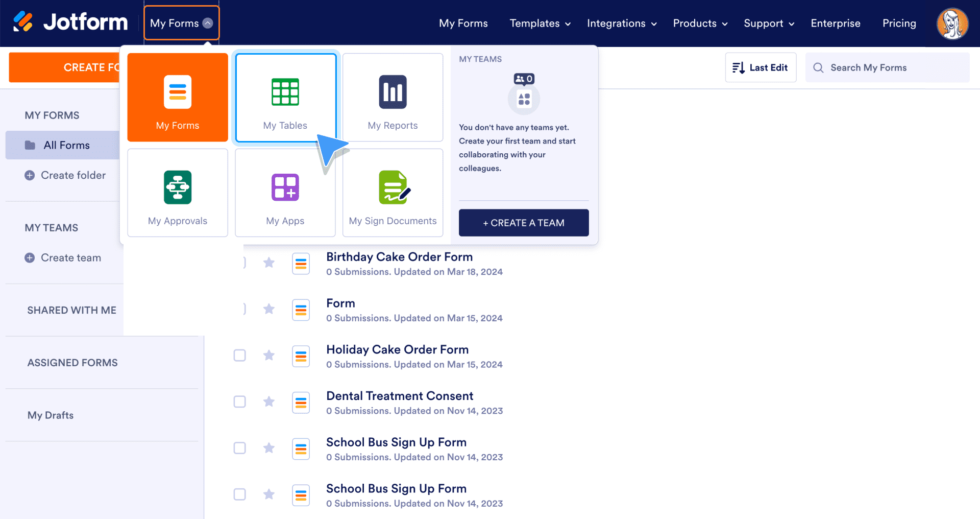Star the Birthday Cake Order Form

click(269, 263)
